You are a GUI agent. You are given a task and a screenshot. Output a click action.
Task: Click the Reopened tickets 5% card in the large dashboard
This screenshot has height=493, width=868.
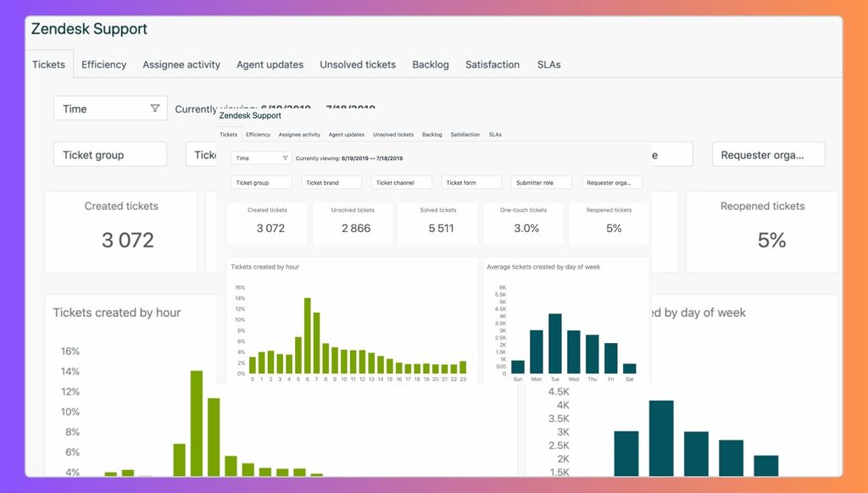762,232
